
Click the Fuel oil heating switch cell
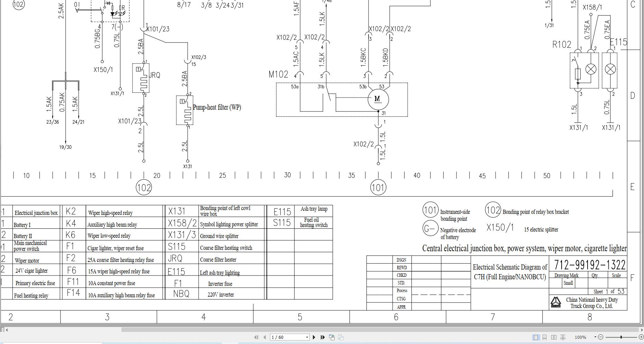[x=314, y=223]
